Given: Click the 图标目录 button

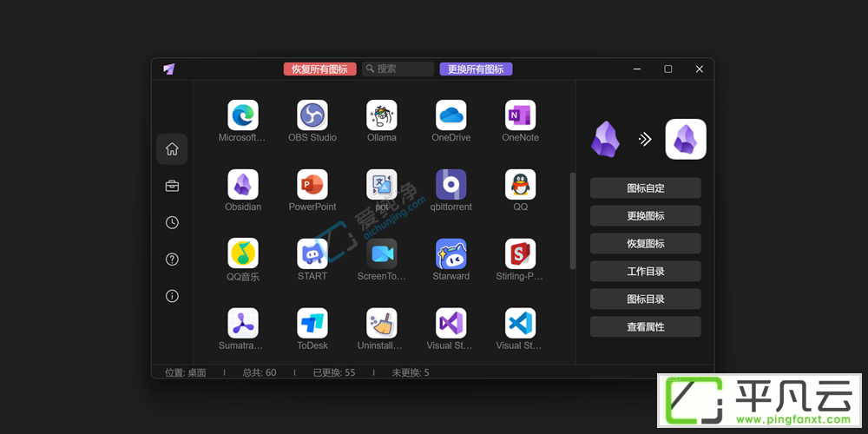Looking at the screenshot, I should point(646,299).
